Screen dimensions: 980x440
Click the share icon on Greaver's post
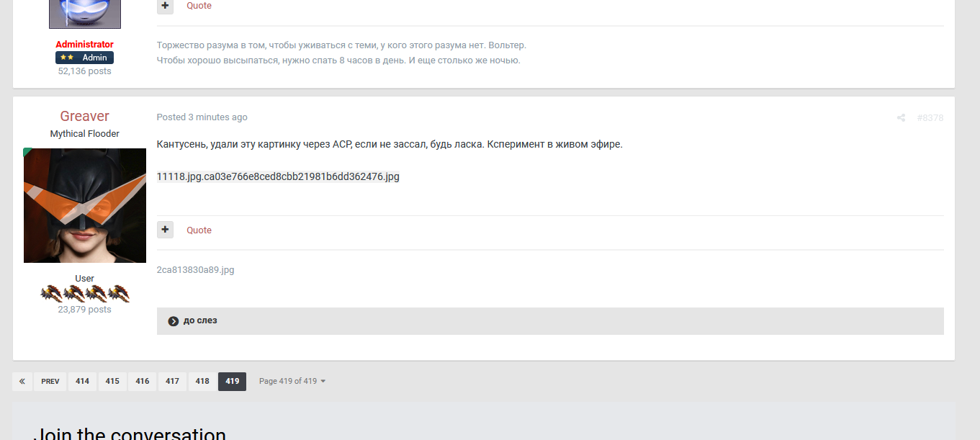click(x=900, y=117)
